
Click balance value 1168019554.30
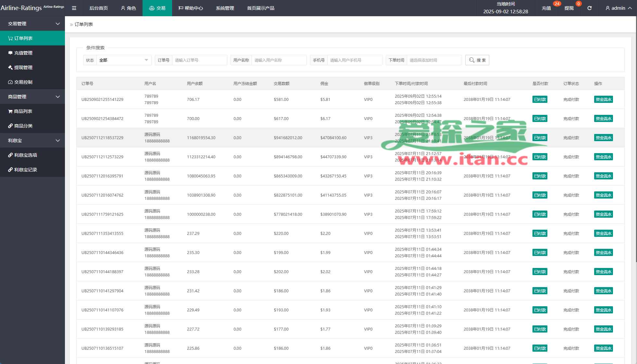[201, 138]
